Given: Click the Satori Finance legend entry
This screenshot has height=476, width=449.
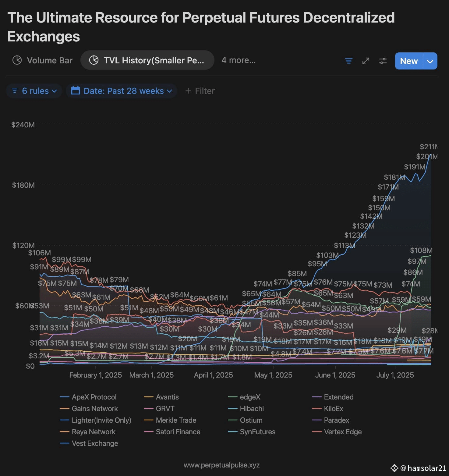Looking at the screenshot, I should tap(172, 432).
